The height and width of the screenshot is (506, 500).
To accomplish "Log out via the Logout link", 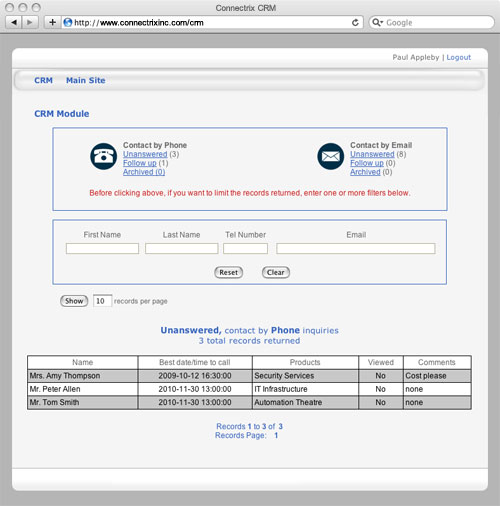I will click(459, 57).
